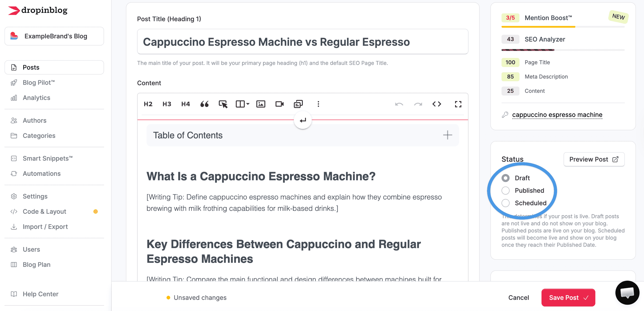Select the Draft status radio
The image size is (644, 311).
click(506, 178)
